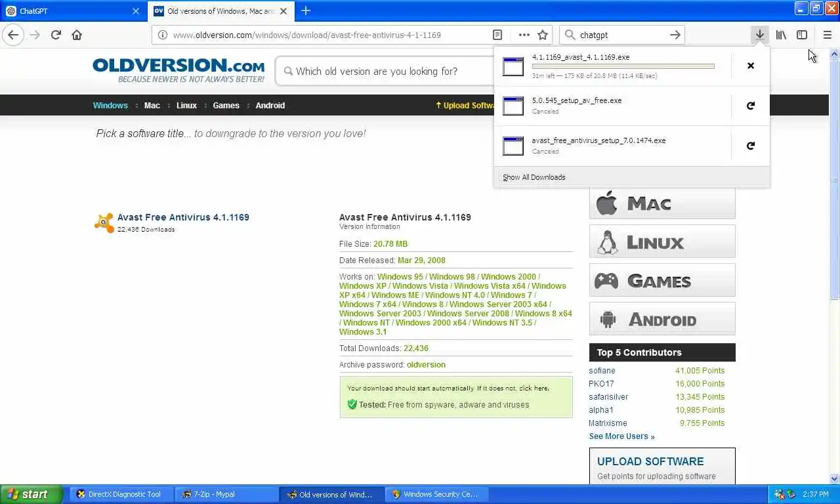
Task: Click the Games sidebar button
Action: tap(662, 280)
